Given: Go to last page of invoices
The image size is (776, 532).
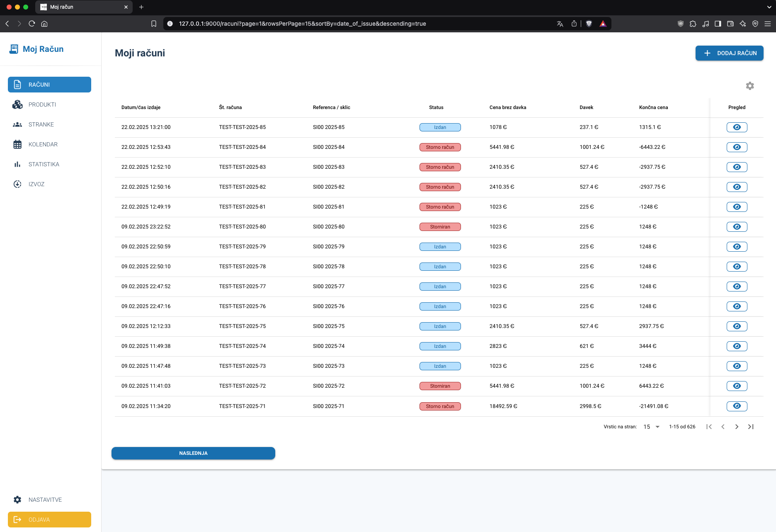Looking at the screenshot, I should (x=750, y=427).
